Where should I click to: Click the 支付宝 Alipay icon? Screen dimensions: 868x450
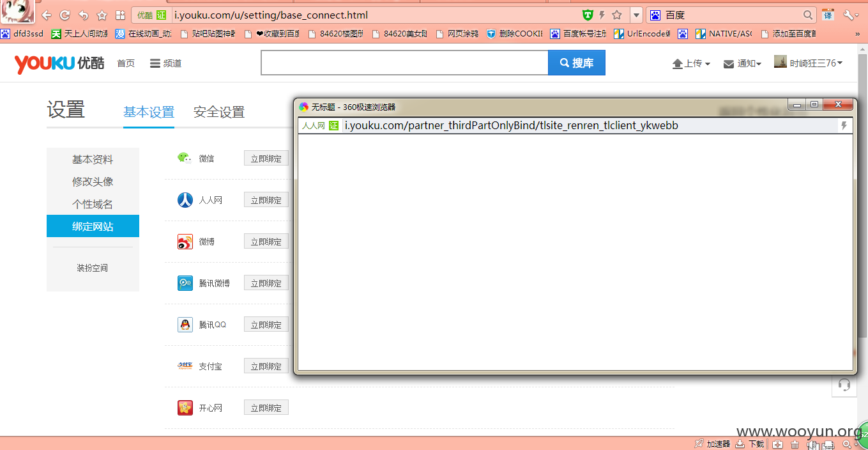[185, 366]
